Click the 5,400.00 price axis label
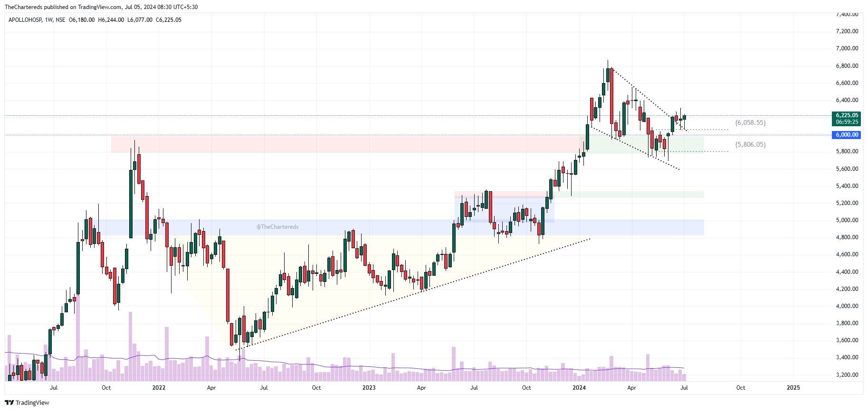This screenshot has width=868, height=411. coord(847,186)
